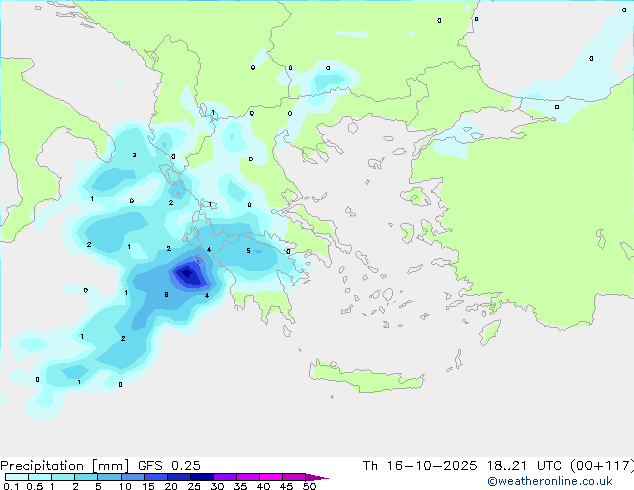This screenshot has height=490, width=634.
Task: Choose the 2–5 mm legend color swatch
Action: click(86, 477)
